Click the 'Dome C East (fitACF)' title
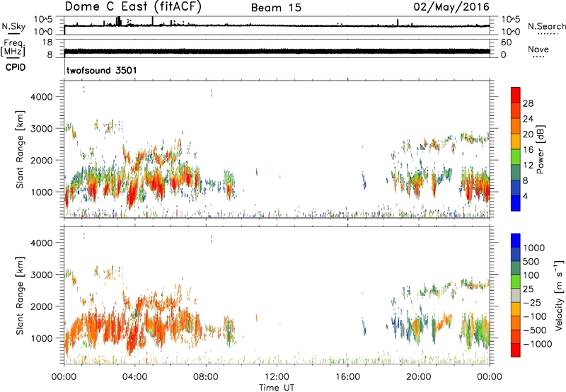 pyautogui.click(x=133, y=7)
